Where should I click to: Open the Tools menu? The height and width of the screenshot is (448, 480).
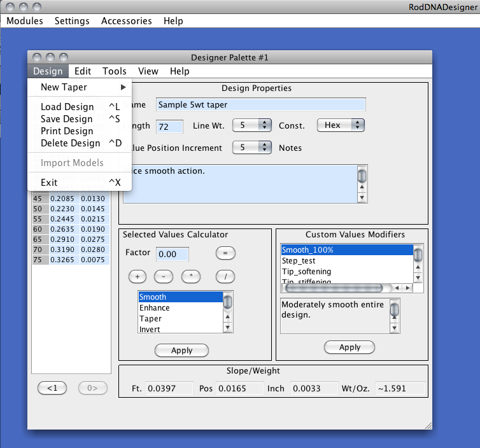pos(114,71)
